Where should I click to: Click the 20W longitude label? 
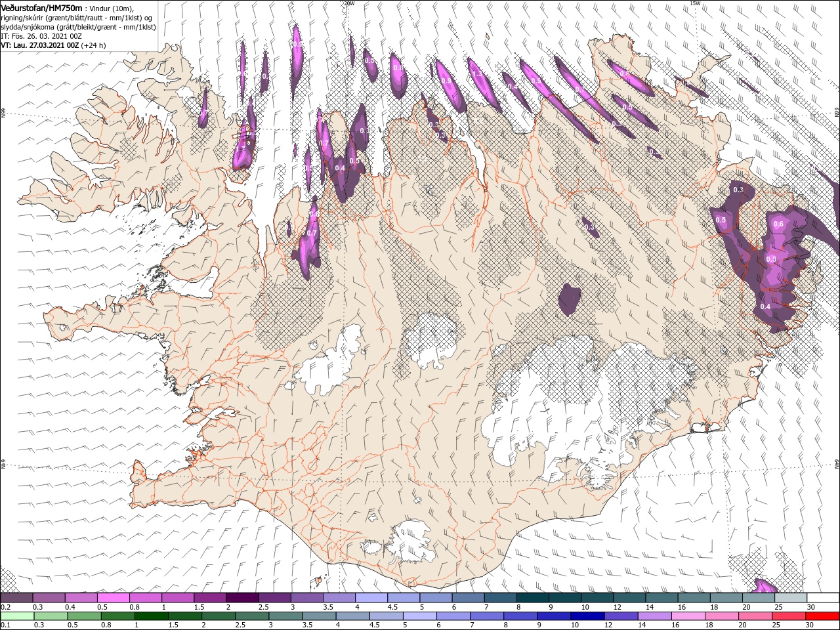coord(349,3)
